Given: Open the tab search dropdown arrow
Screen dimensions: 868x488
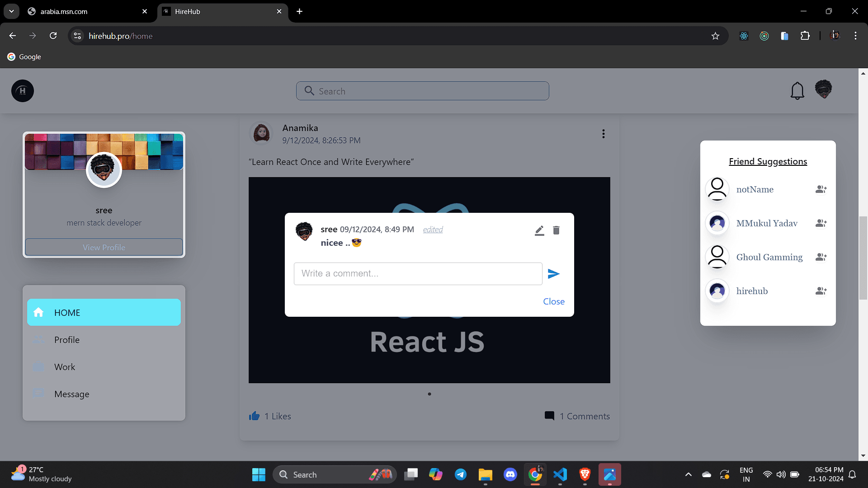Looking at the screenshot, I should (x=11, y=11).
